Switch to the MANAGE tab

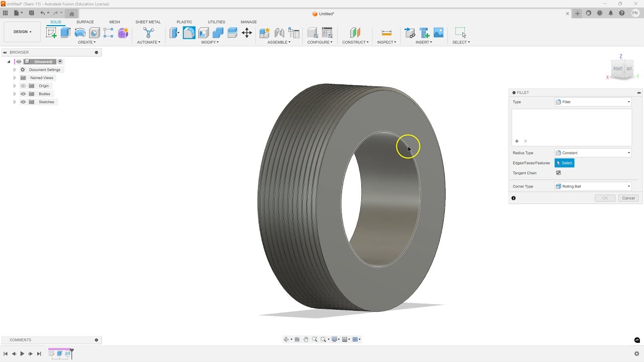(x=249, y=22)
